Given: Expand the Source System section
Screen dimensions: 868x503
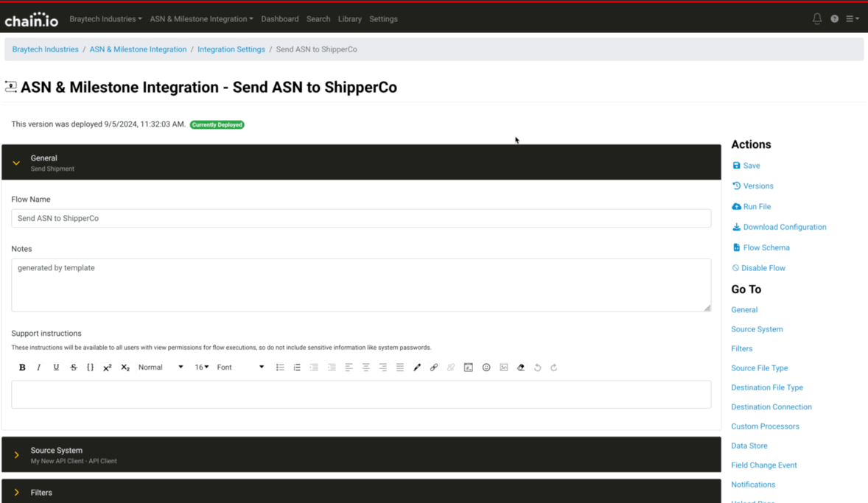Looking at the screenshot, I should tap(361, 454).
